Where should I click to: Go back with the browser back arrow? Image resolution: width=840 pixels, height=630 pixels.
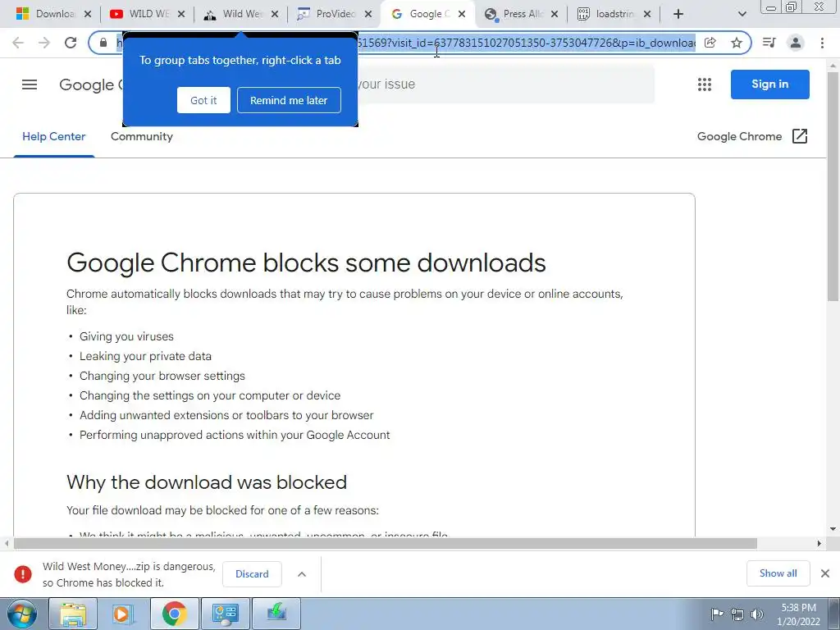coord(18,43)
